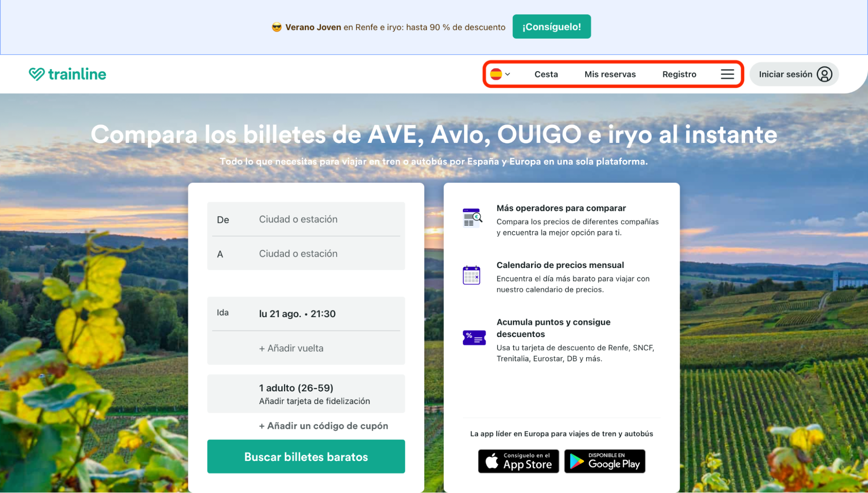The width and height of the screenshot is (868, 493).
Task: Open the hamburger menu icon
Action: 727,74
